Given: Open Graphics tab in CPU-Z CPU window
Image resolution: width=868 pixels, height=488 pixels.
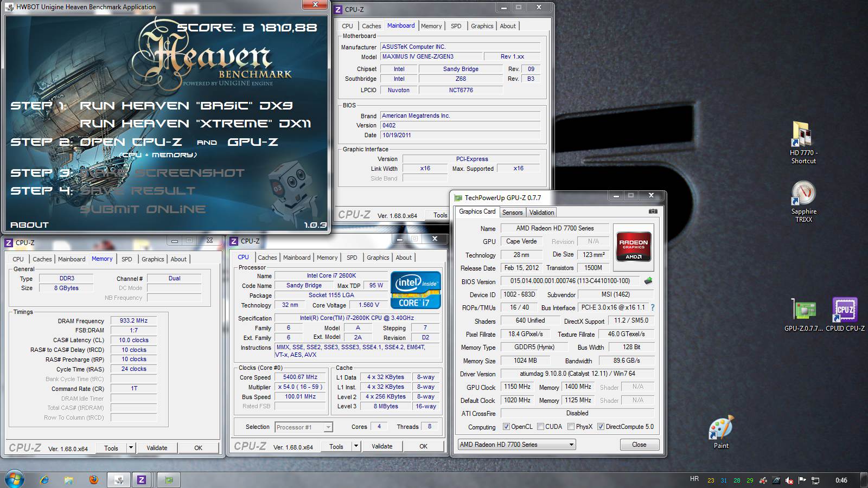Looking at the screenshot, I should [378, 258].
